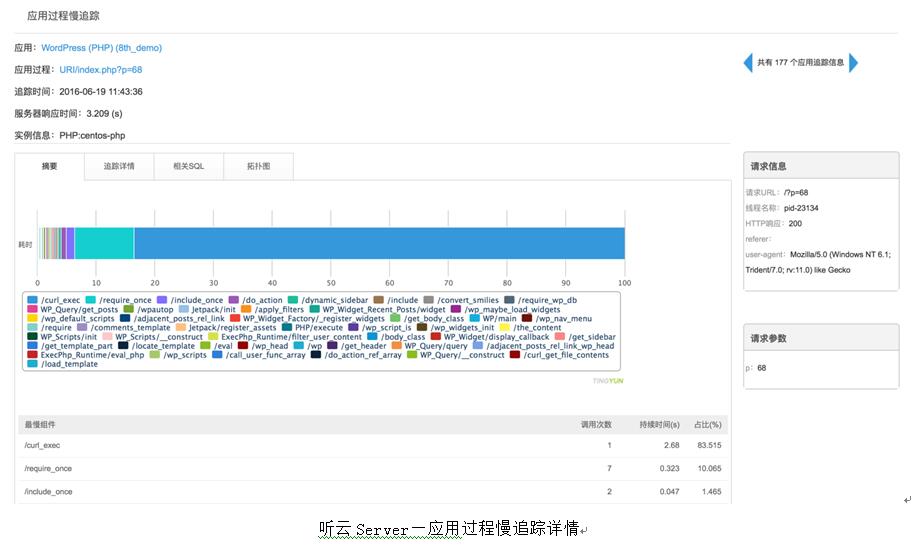
Task: Click the 请求信息 panel header
Action: coord(821,166)
